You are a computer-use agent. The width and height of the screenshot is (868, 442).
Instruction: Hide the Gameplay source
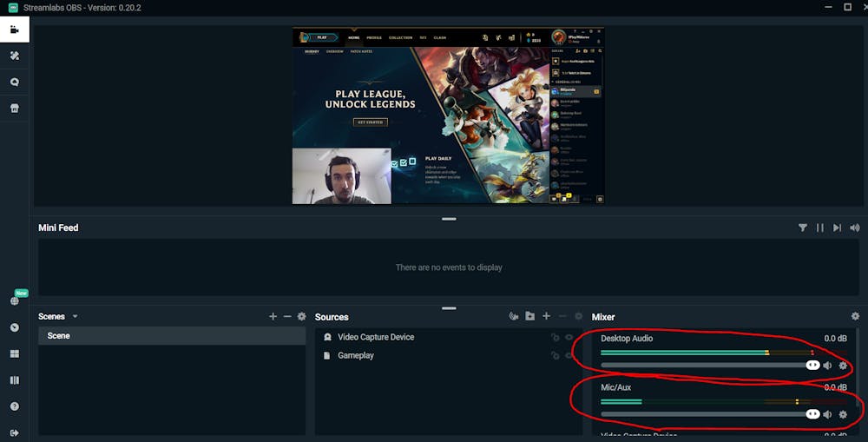click(x=569, y=355)
